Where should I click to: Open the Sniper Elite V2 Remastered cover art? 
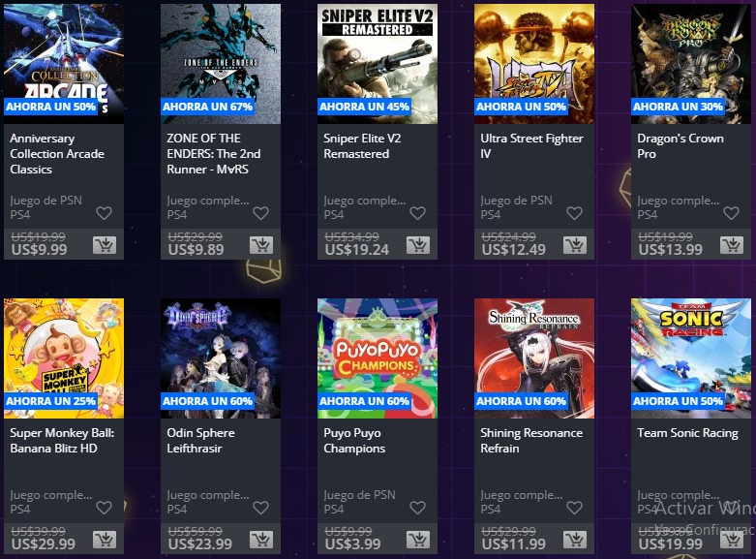coord(378,64)
